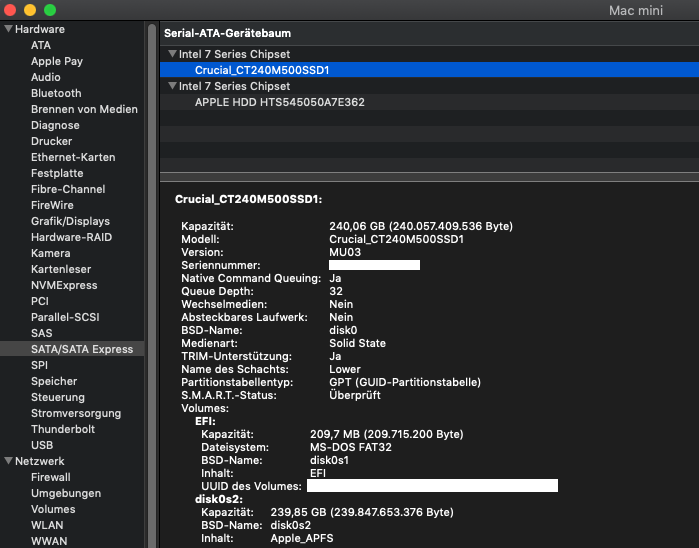Select Umgebungen in the sidebar
This screenshot has width=699, height=548.
(x=66, y=494)
